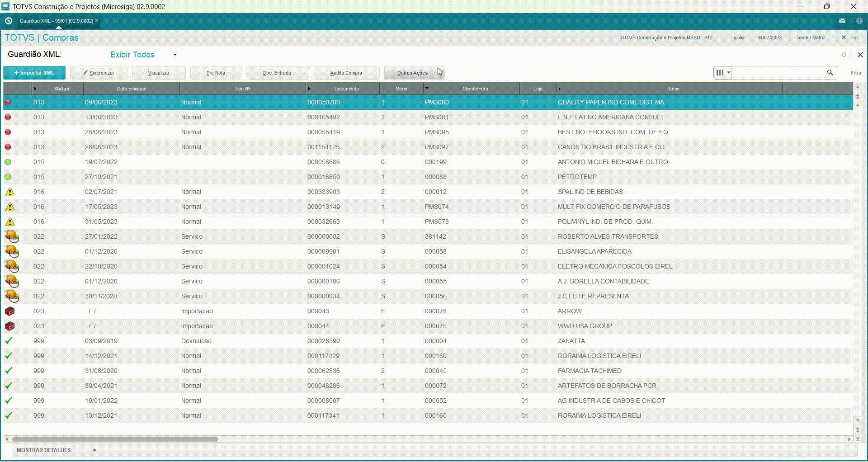Click the Importar XML button
Viewport: 868px width, 462px height.
point(34,73)
